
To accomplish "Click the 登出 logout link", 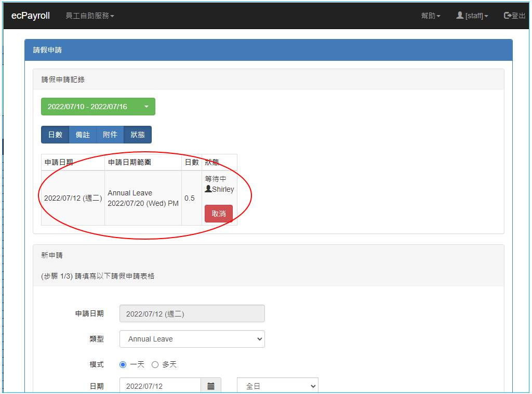I will (x=515, y=16).
